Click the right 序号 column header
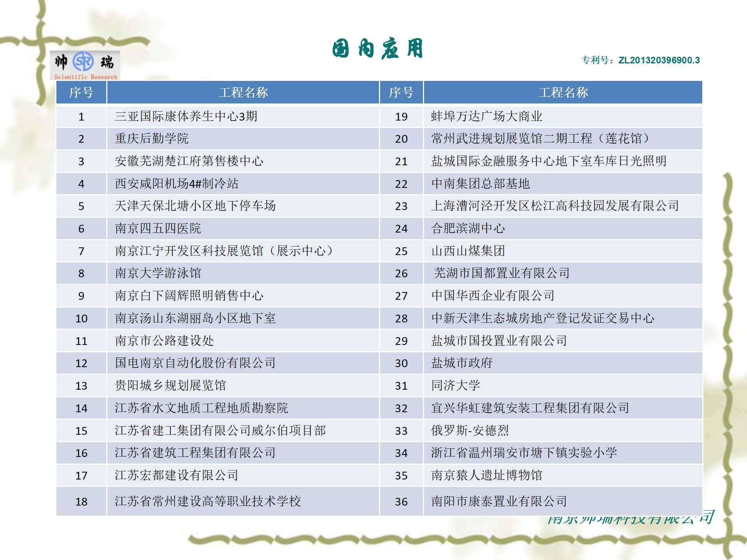Image resolution: width=747 pixels, height=560 pixels. (401, 93)
